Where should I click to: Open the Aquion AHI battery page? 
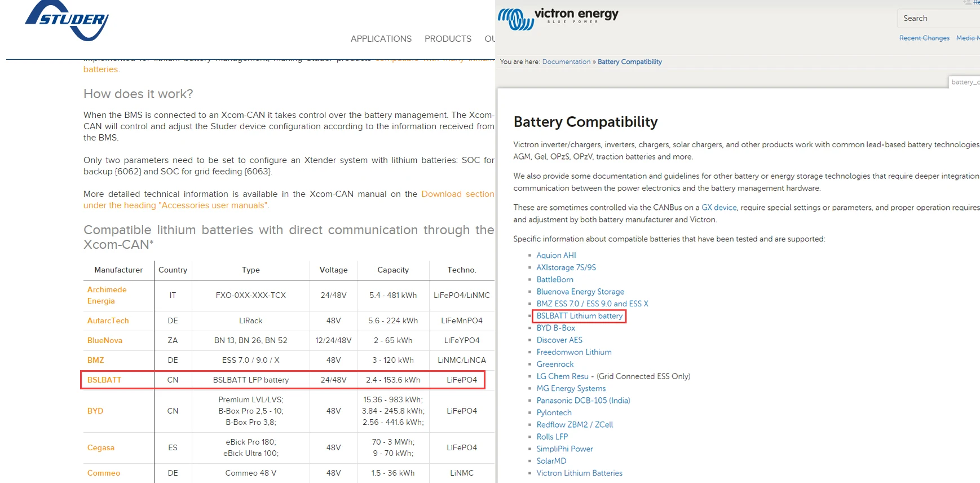click(x=556, y=256)
